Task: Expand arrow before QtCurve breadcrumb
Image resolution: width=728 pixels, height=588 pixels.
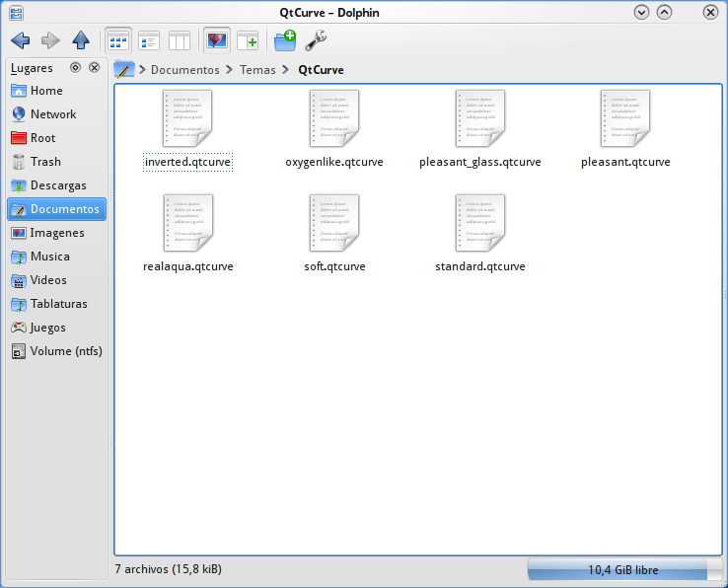Action: pos(286,70)
